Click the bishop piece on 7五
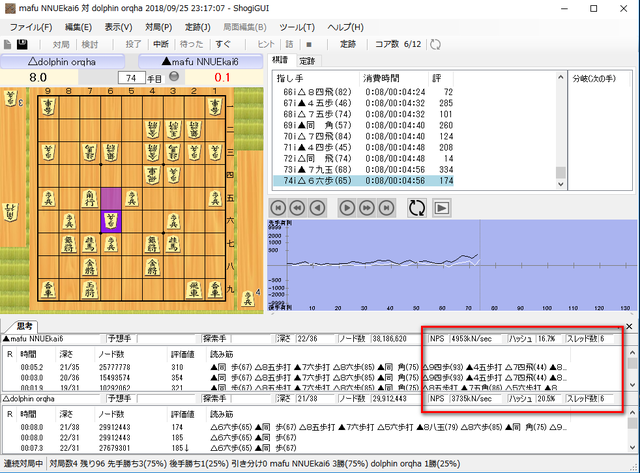The image size is (640, 473). (90, 198)
